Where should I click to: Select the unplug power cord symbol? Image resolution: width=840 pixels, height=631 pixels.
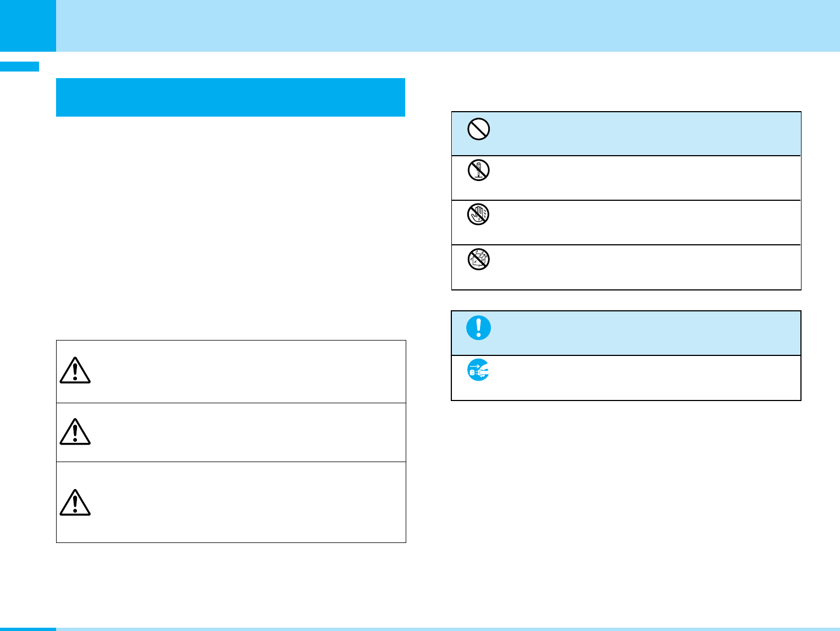(x=478, y=370)
